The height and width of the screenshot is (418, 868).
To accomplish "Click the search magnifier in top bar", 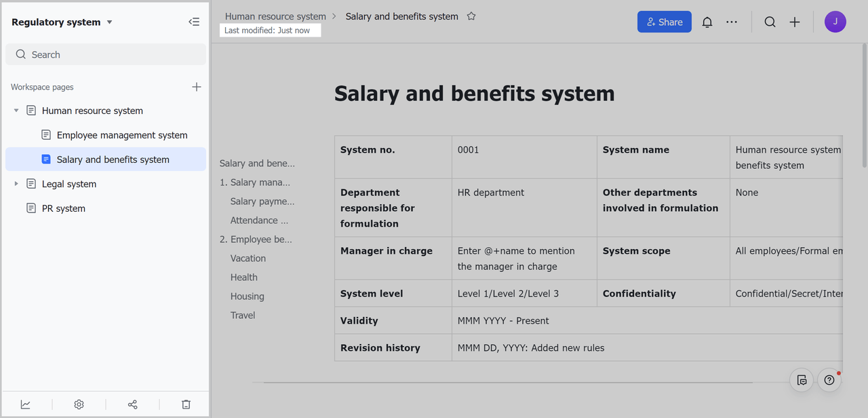I will pyautogui.click(x=770, y=22).
